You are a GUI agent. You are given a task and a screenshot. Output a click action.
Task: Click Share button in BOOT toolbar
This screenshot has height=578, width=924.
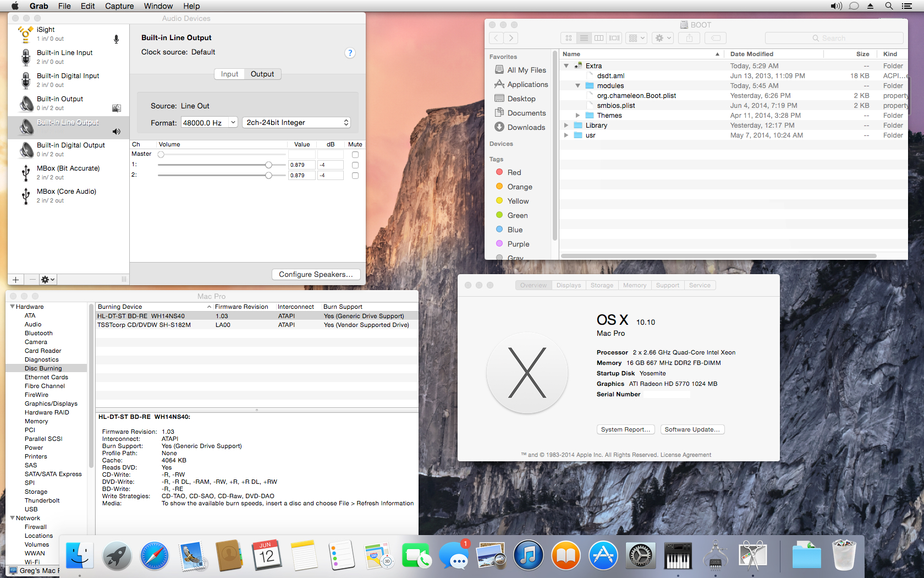[689, 38]
